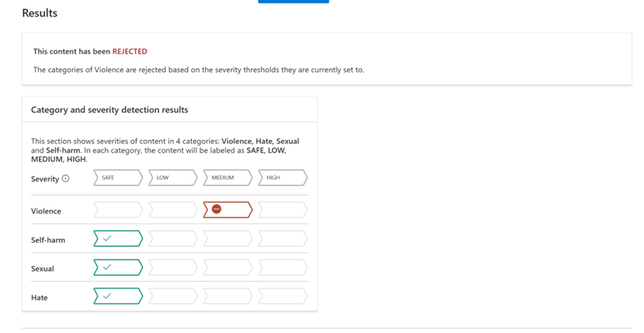Click the Severity info icon

tap(65, 179)
